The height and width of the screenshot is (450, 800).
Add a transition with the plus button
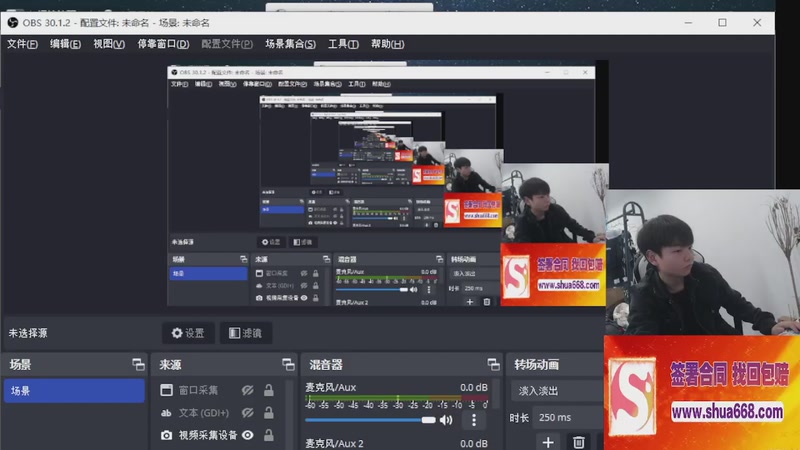click(548, 442)
